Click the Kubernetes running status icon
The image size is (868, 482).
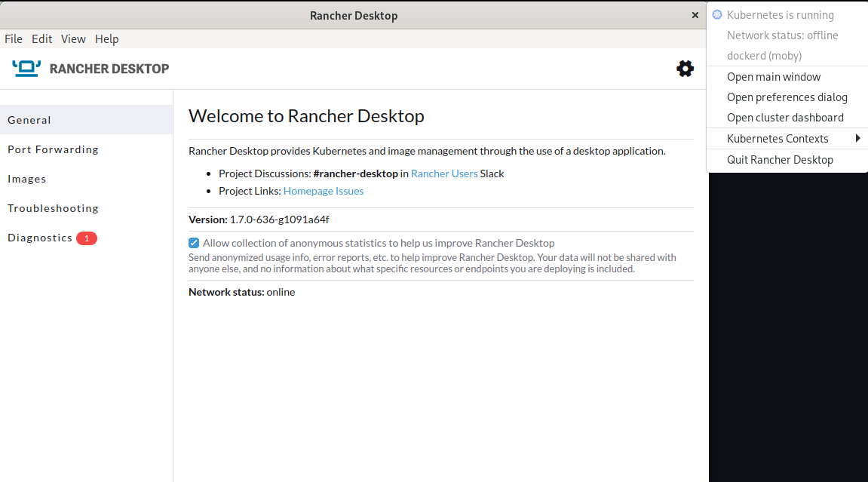pyautogui.click(x=716, y=14)
